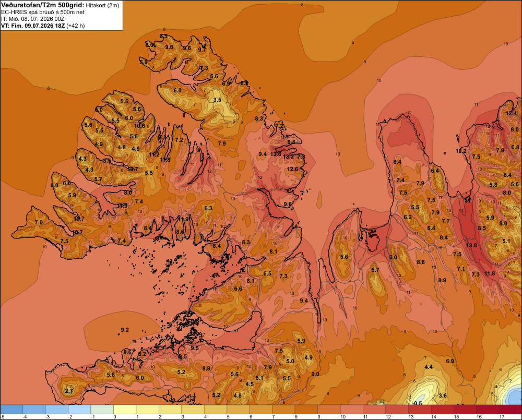Screen dimensions: 522x420
Task: Click the 11.2 temperature value
Action: [154, 154]
